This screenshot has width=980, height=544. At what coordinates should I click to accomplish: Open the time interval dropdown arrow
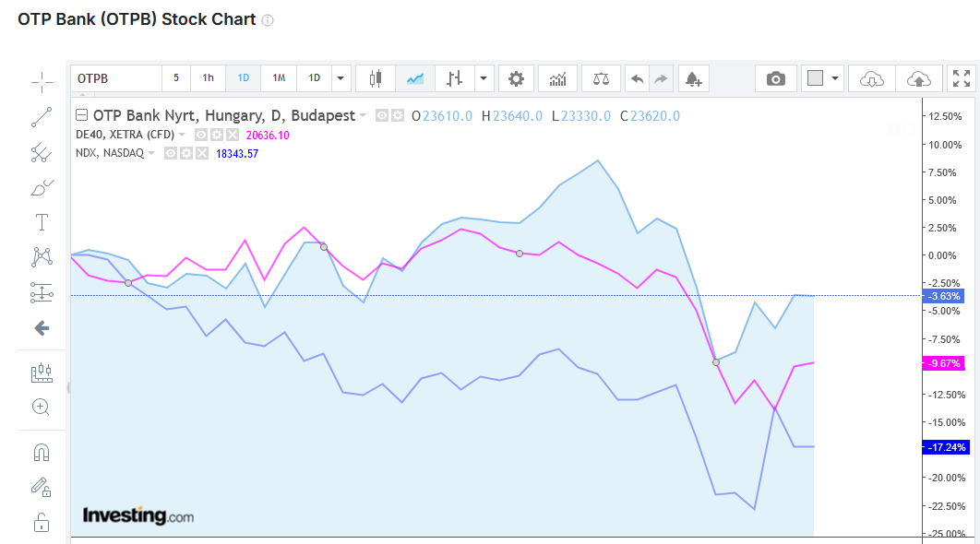click(341, 78)
